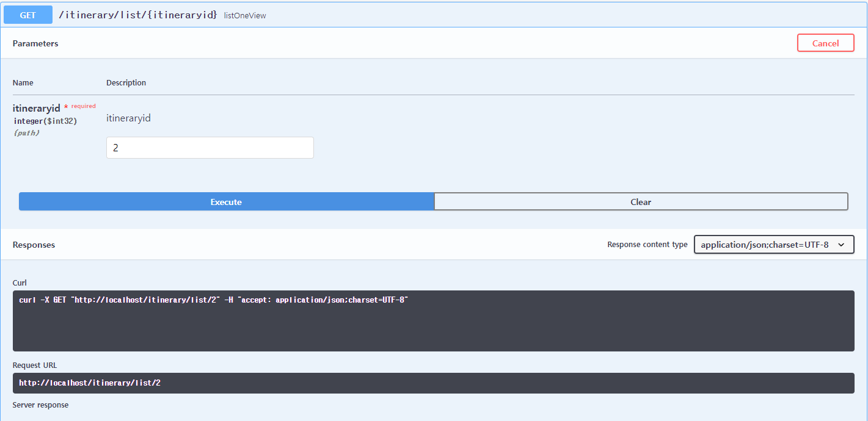
Task: Click the Parameters section heading
Action: (35, 43)
